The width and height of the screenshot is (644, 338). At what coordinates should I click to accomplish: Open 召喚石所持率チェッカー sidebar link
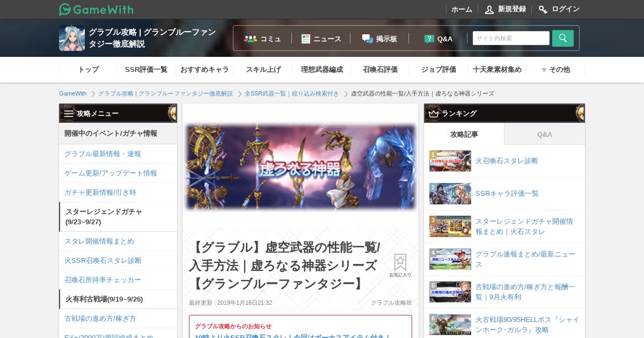[x=118, y=280]
